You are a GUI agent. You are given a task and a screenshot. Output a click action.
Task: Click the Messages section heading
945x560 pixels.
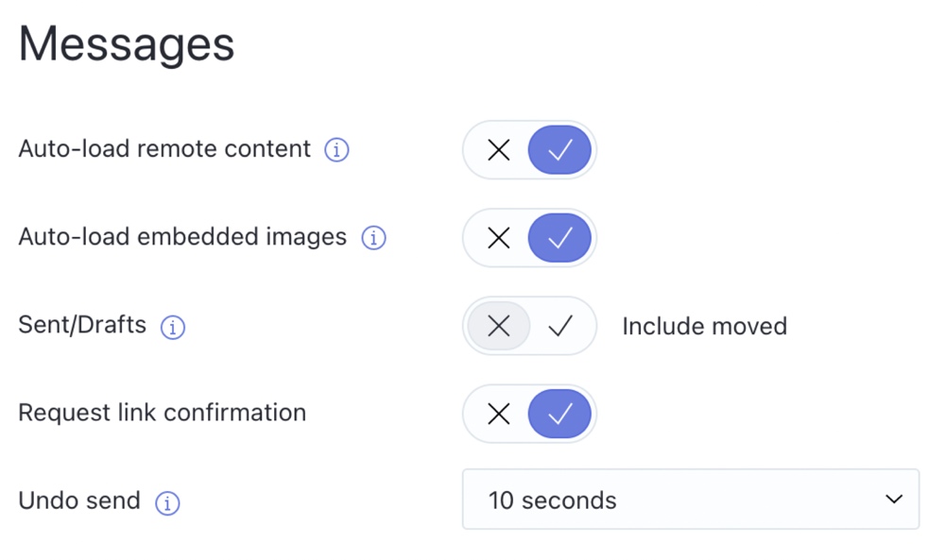(127, 44)
